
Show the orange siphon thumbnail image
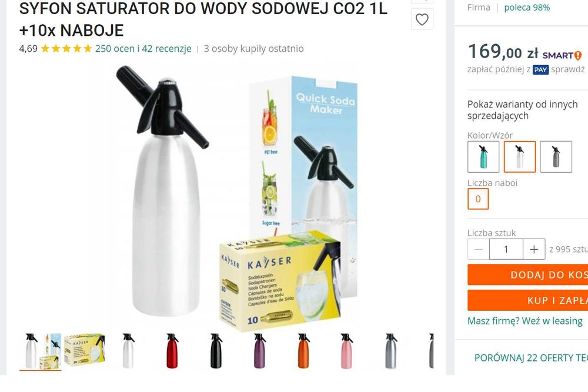pyautogui.click(x=303, y=351)
